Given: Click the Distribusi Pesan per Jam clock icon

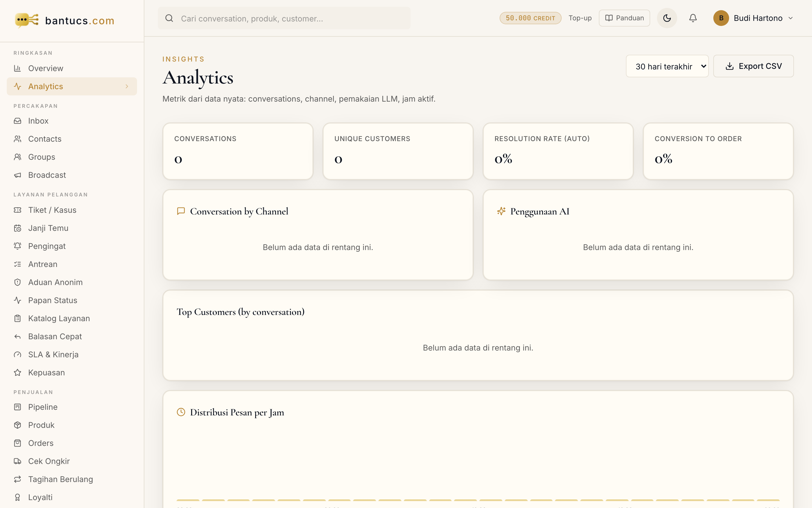Looking at the screenshot, I should pyautogui.click(x=181, y=412).
